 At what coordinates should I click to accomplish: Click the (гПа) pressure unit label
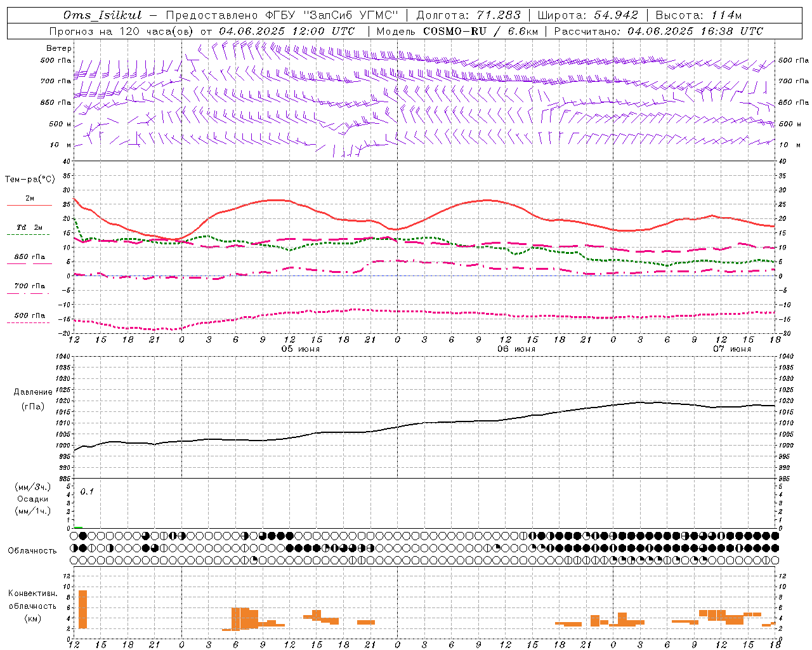pos(33,407)
